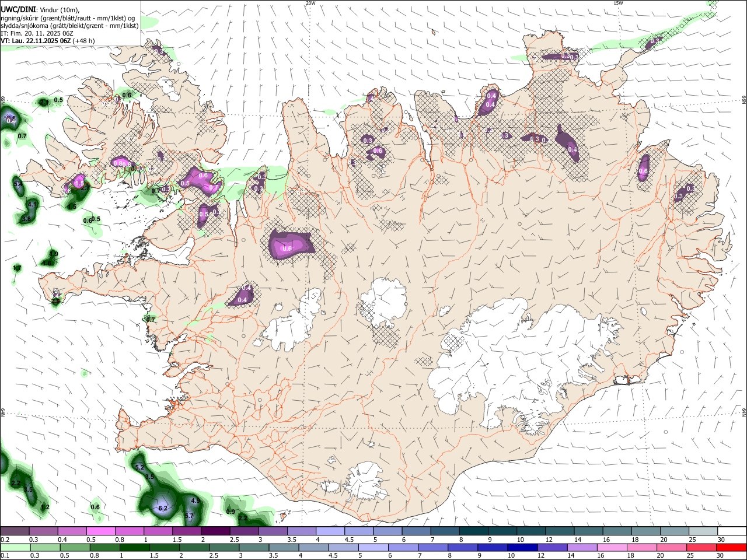Select the lower legend swatch between 2 and 2.5

click(x=194, y=547)
